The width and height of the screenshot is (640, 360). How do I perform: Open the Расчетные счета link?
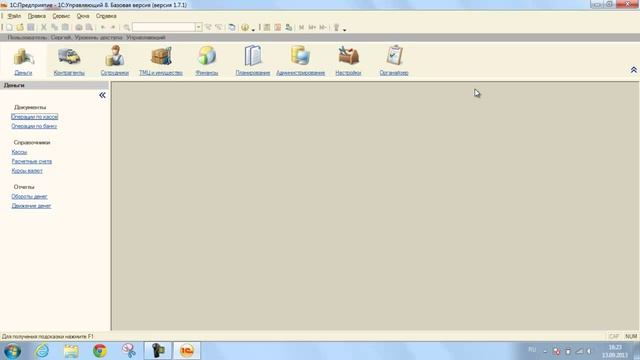click(x=32, y=161)
